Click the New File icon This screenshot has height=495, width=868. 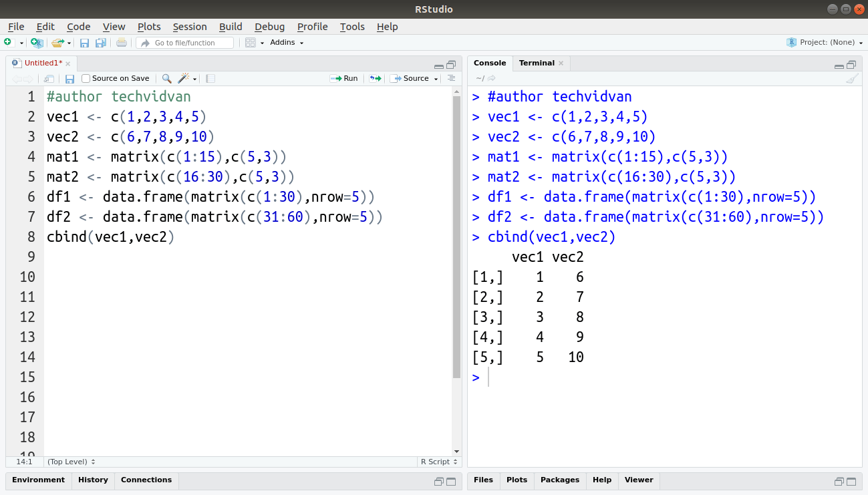[x=8, y=42]
